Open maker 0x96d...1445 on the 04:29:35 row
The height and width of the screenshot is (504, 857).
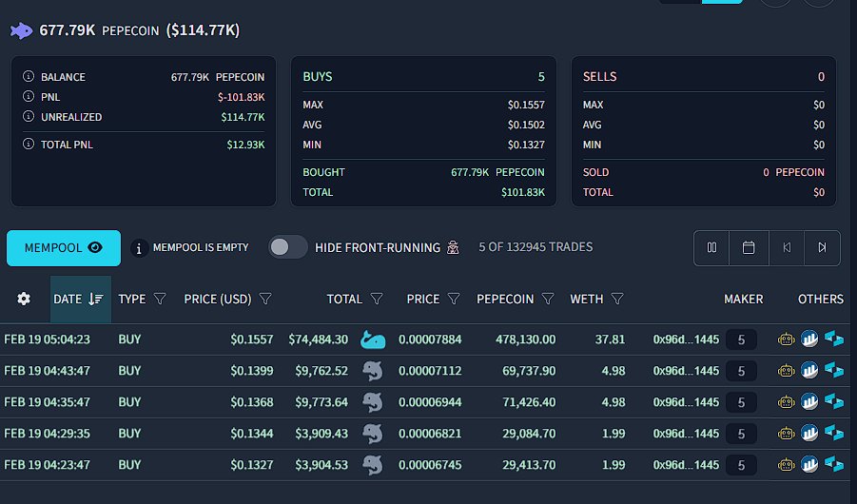(x=686, y=434)
